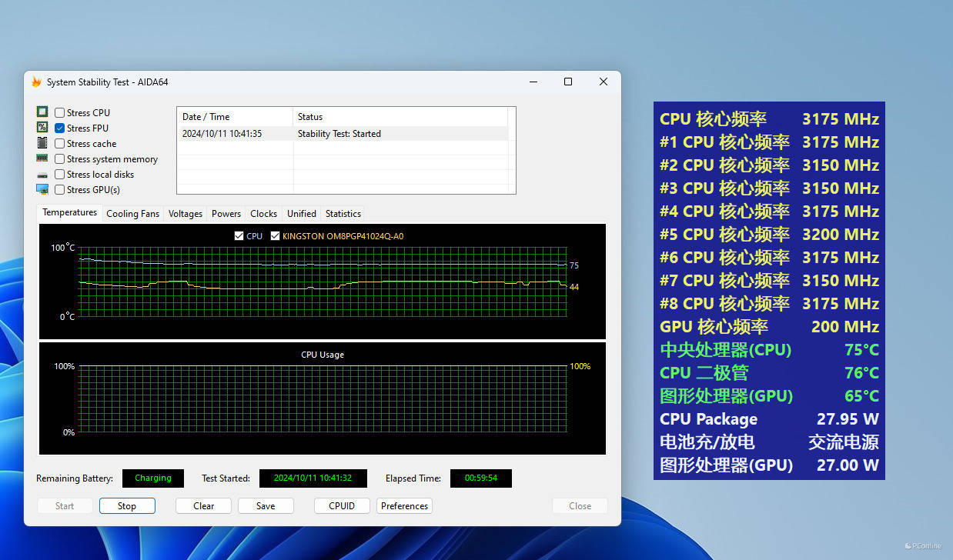Enable the Stress GPU(s) checkbox
953x560 pixels.
(59, 190)
